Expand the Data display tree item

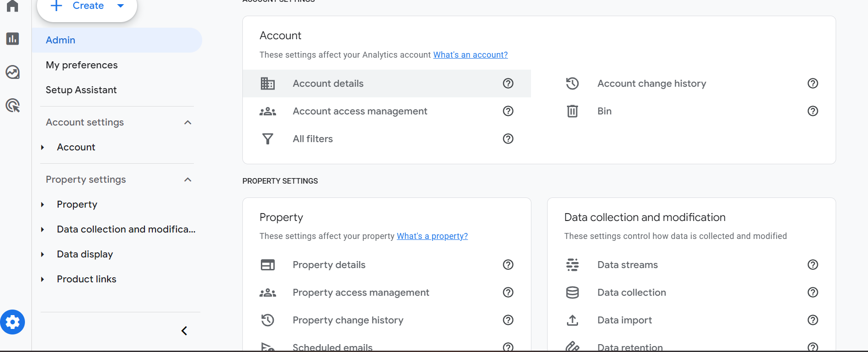(42, 254)
